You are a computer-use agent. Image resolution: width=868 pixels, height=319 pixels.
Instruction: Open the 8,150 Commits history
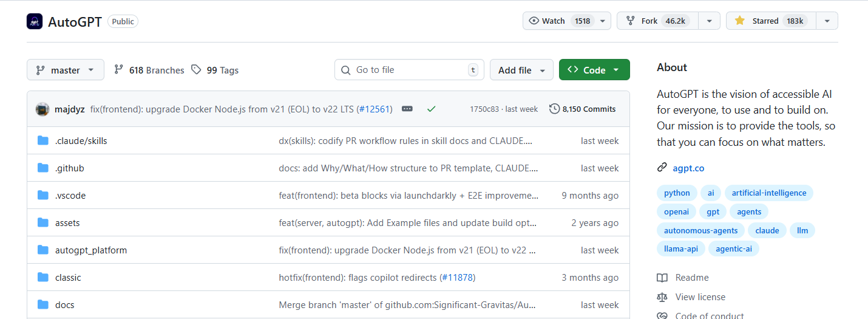tap(583, 109)
